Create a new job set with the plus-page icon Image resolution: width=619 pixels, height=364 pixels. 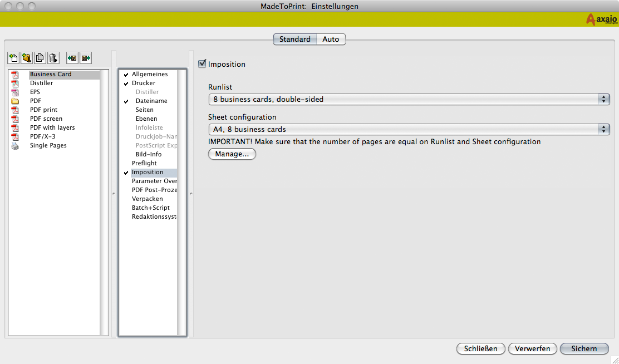(13, 58)
